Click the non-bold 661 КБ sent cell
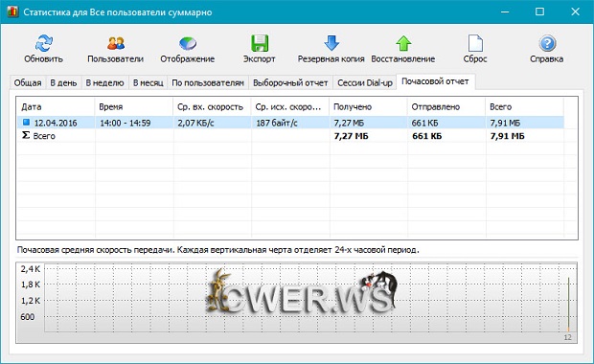Image resolution: width=594 pixels, height=364 pixels. pos(425,123)
